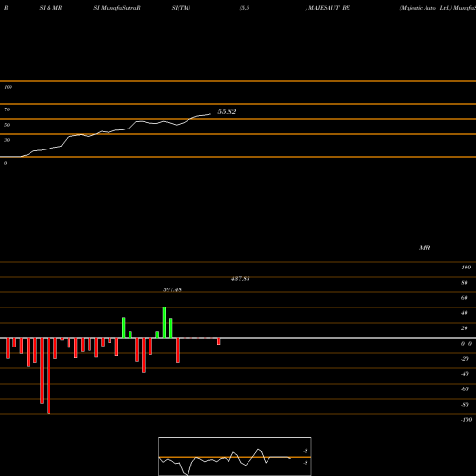Click the 70 level label on RSI axis
This screenshot has width=476, height=476.
pyautogui.click(x=7, y=109)
